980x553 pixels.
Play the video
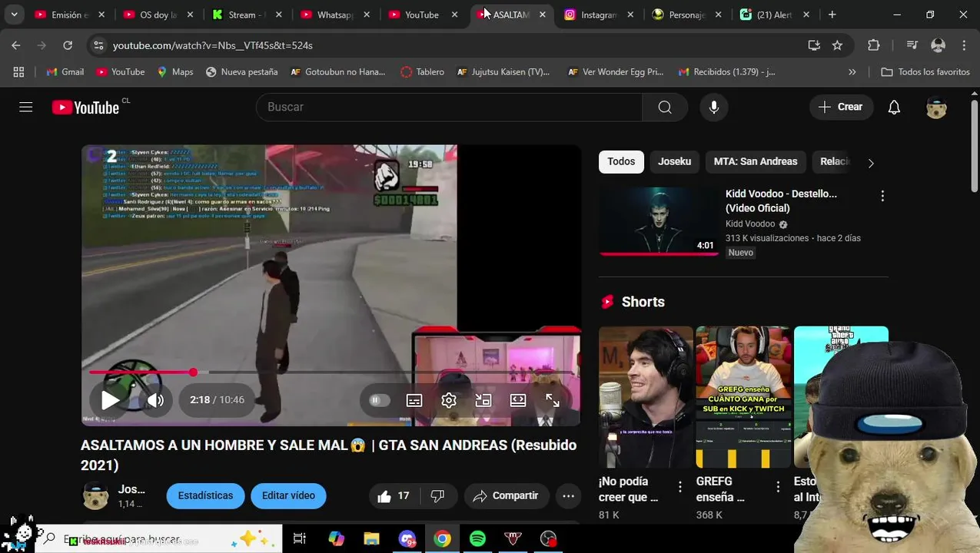tap(111, 400)
